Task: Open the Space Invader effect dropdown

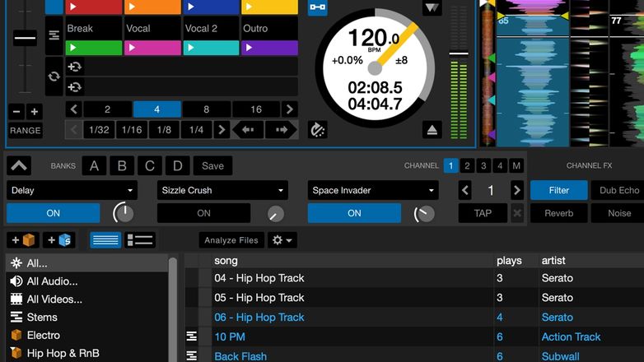Action: point(373,190)
